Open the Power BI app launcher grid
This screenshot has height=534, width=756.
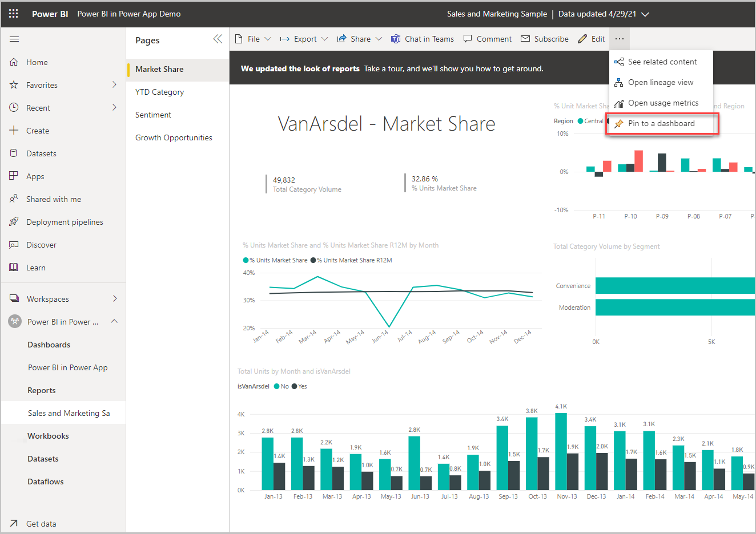point(14,14)
